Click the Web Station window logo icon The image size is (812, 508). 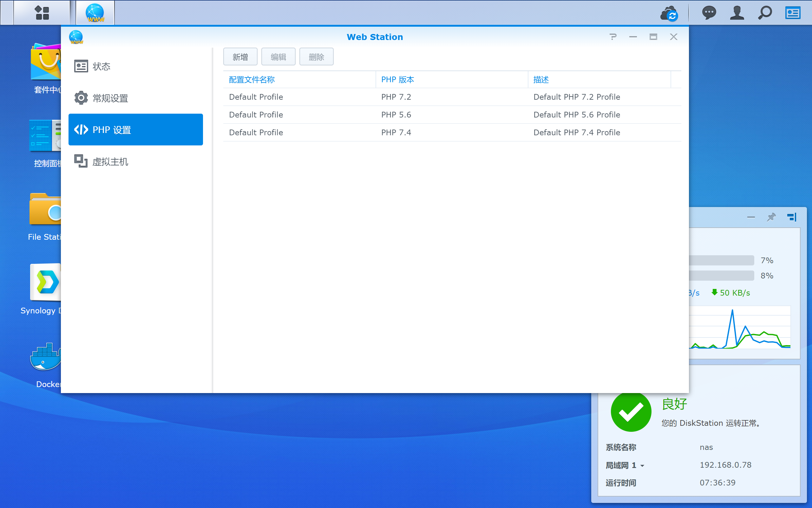pos(76,37)
